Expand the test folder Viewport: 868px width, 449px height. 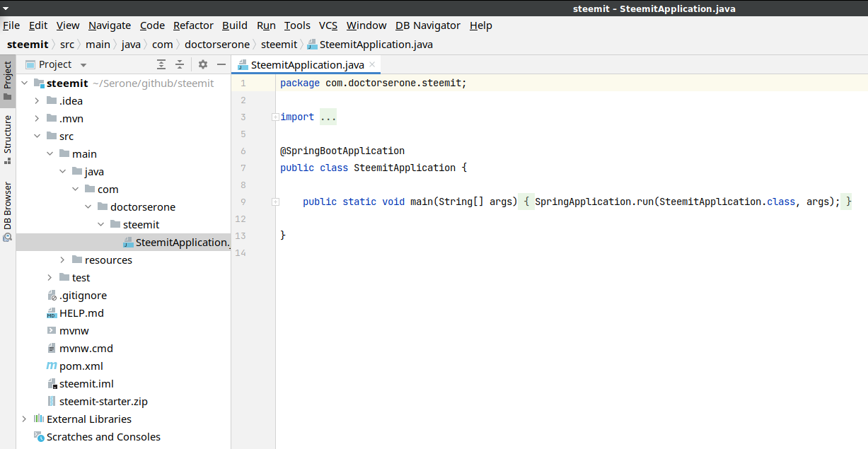[x=50, y=278]
